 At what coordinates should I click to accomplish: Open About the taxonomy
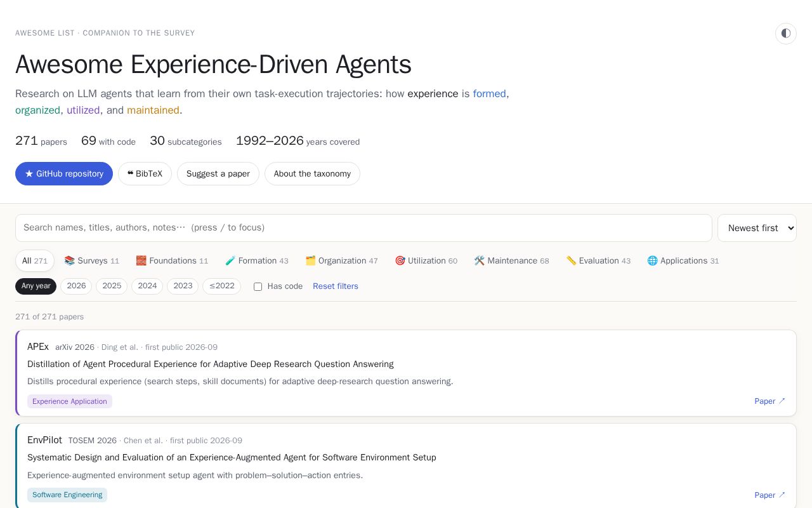(x=312, y=173)
